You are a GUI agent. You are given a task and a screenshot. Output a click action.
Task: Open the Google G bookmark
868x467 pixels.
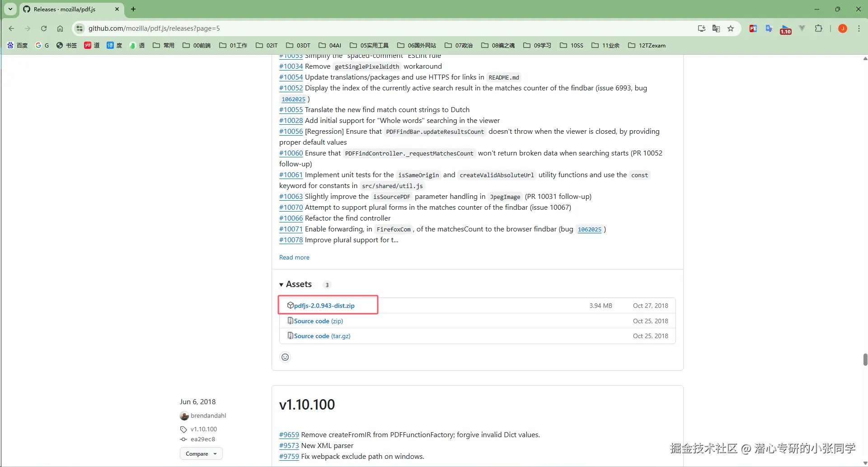[42, 45]
